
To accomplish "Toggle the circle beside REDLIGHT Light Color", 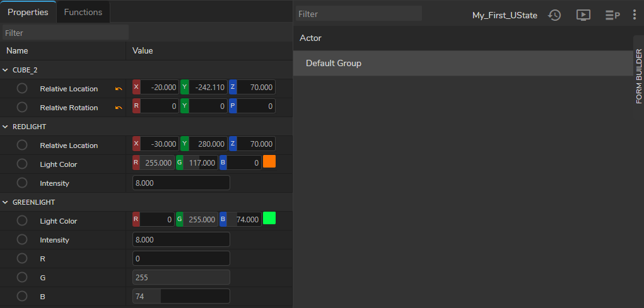I will (x=22, y=164).
